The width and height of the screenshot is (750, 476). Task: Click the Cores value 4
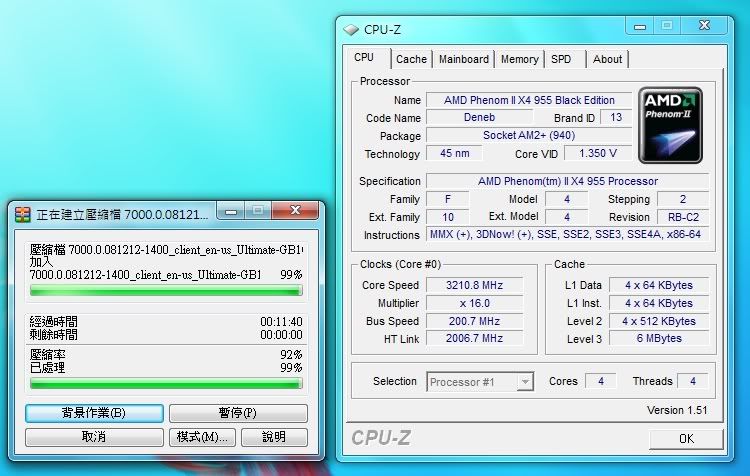coord(601,381)
